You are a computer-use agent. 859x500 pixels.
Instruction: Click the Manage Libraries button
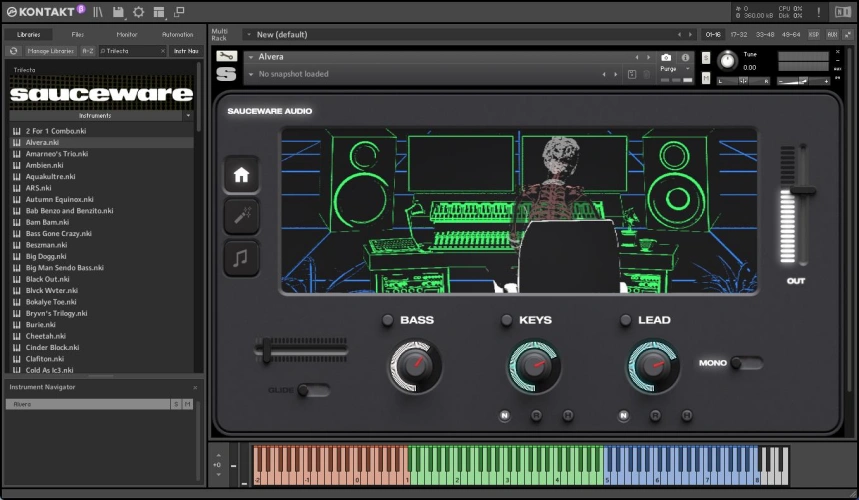coord(51,50)
